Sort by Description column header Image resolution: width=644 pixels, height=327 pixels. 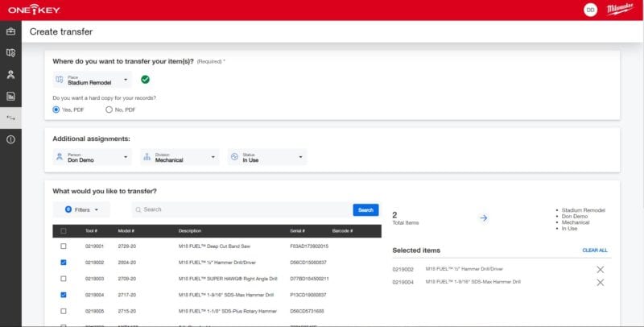(190, 231)
